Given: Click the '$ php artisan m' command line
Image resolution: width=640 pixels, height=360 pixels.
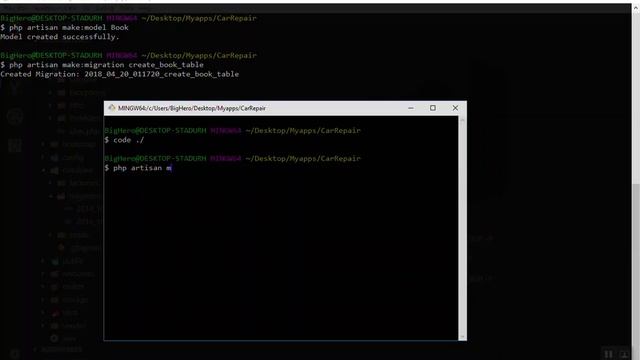Looking at the screenshot, I should point(138,168).
